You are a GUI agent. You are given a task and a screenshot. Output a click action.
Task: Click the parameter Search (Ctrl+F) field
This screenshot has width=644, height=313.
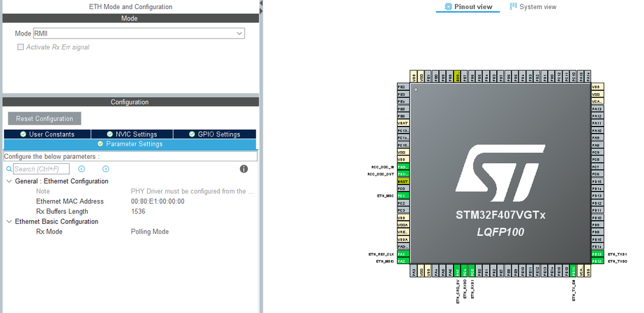tap(41, 169)
